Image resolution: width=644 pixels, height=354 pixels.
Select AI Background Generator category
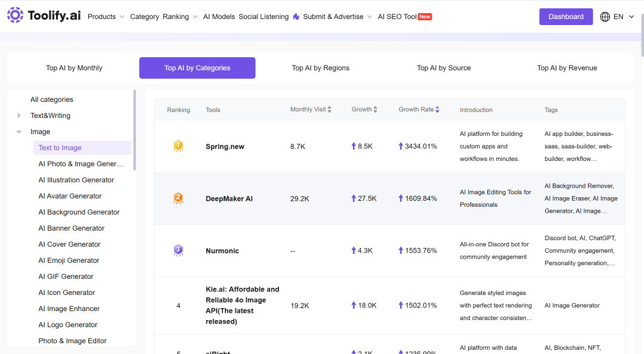click(79, 212)
